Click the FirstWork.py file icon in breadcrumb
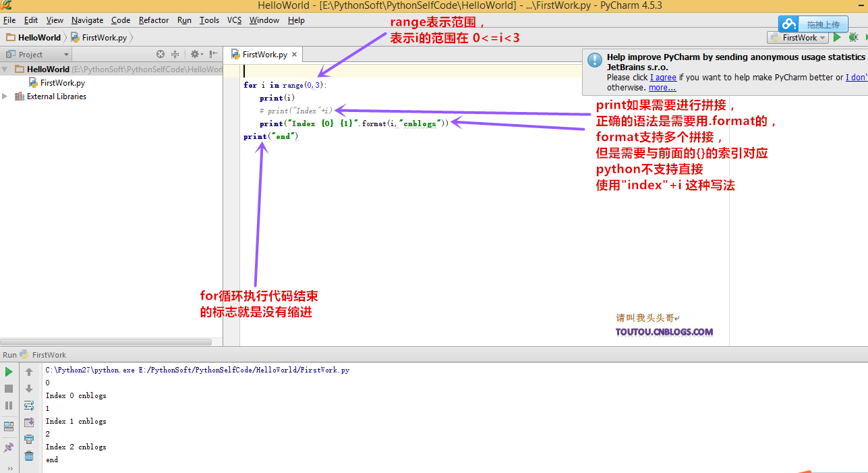 (75, 38)
